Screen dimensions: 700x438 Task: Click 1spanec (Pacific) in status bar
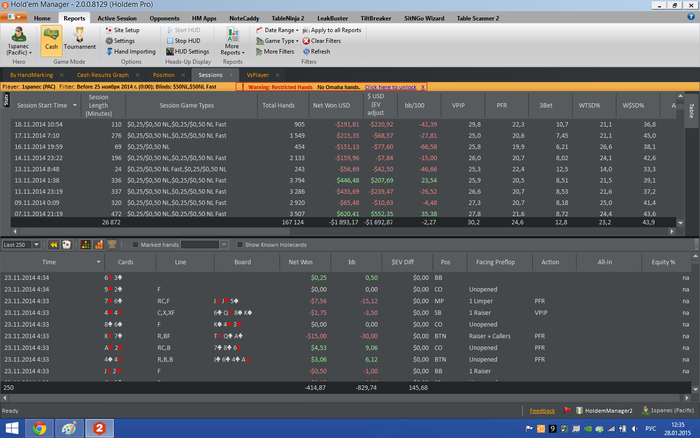(x=668, y=410)
